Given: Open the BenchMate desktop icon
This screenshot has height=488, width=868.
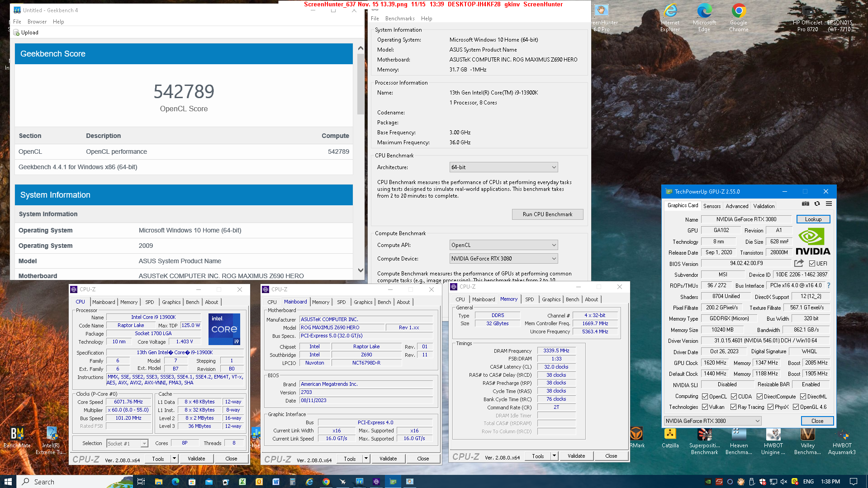Looking at the screenshot, I should [x=17, y=437].
